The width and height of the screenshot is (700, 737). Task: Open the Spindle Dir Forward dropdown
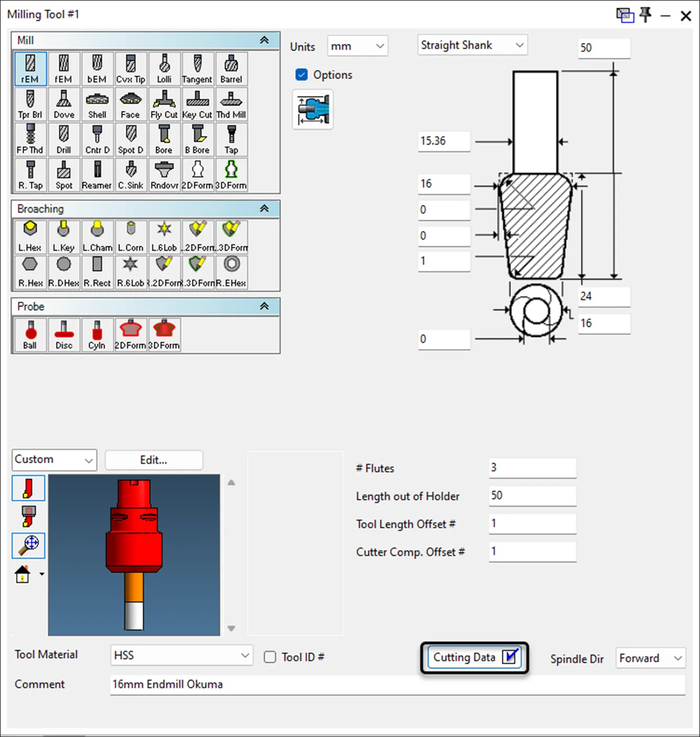click(651, 658)
